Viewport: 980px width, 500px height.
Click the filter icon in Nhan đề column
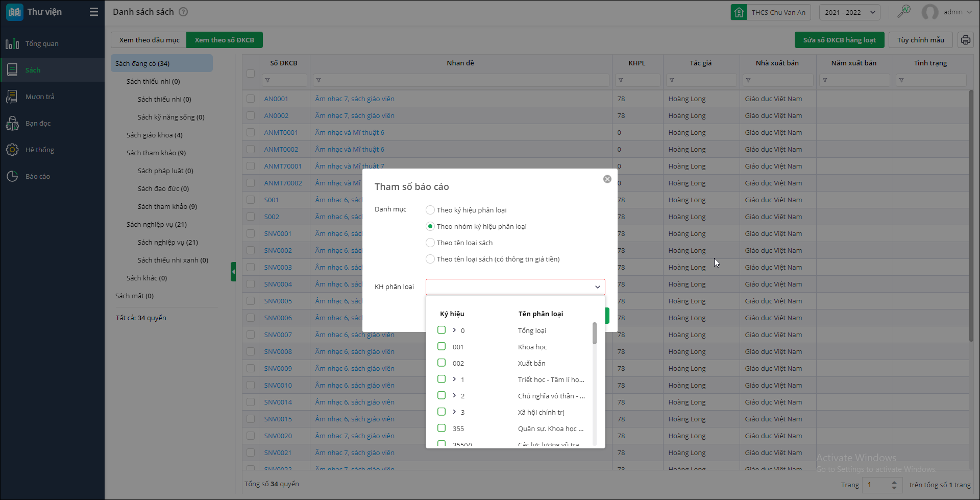coord(318,80)
